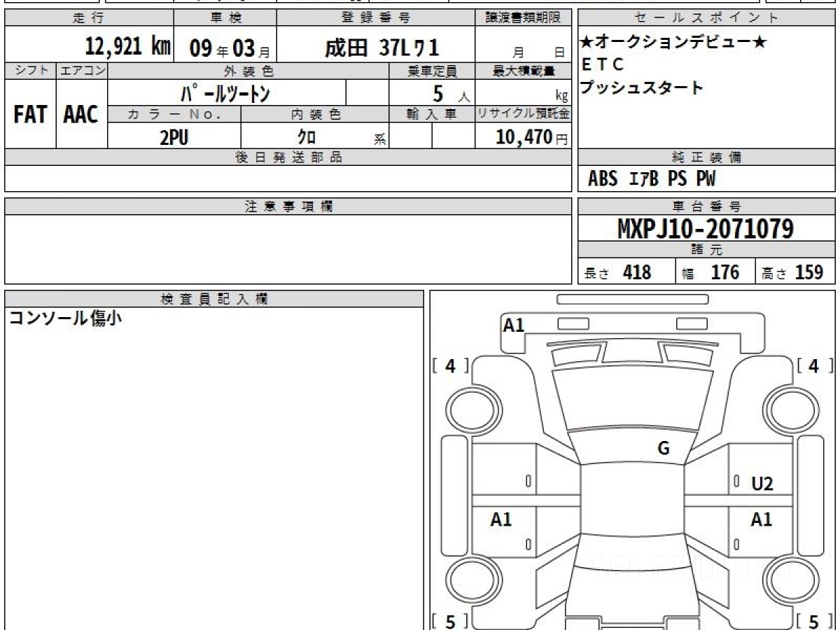The height and width of the screenshot is (630, 840).
Task: Click the A1 scratch mark below U2
Action: [x=762, y=519]
